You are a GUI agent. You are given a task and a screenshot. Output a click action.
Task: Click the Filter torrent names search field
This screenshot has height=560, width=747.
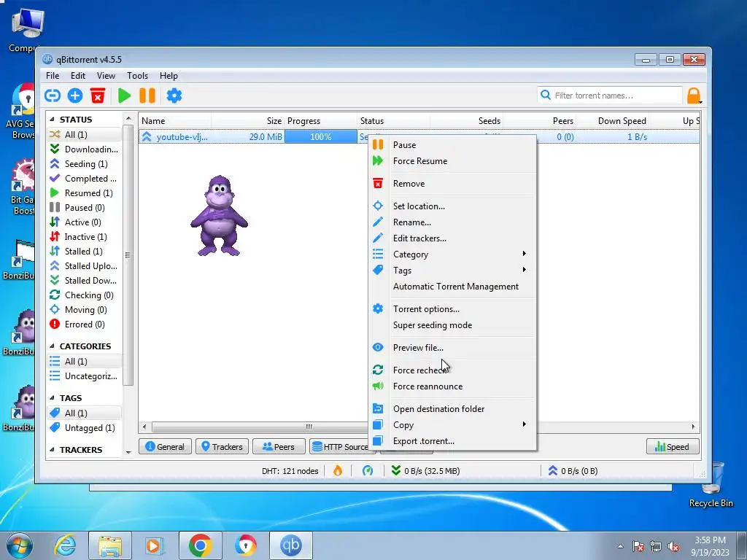(609, 96)
